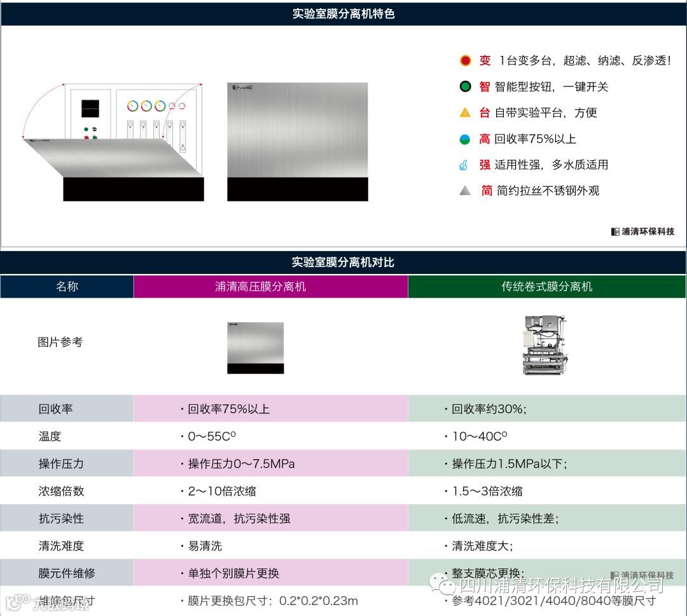687x616 pixels.
Task: Click the 温度 row label
Action: 50,436
